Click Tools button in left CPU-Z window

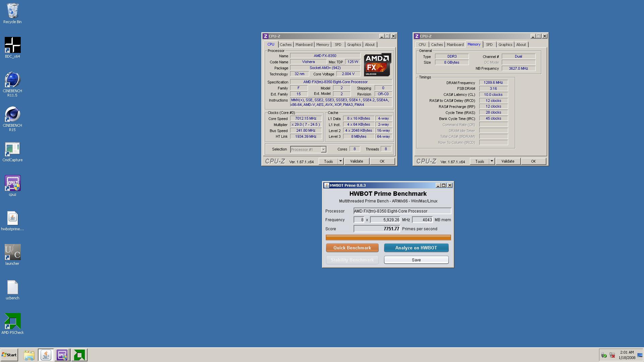coord(328,161)
